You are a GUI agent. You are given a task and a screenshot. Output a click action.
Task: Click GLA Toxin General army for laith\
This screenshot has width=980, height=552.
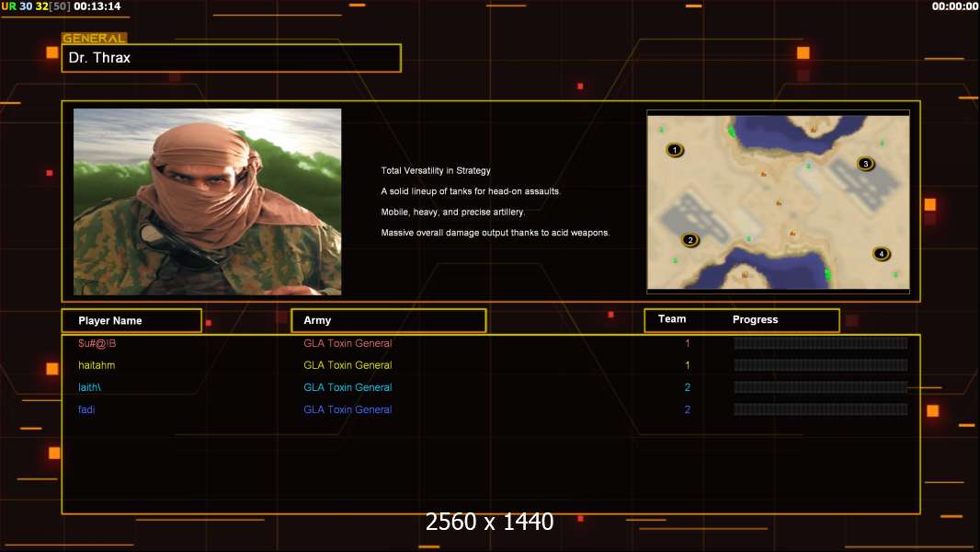tap(348, 387)
